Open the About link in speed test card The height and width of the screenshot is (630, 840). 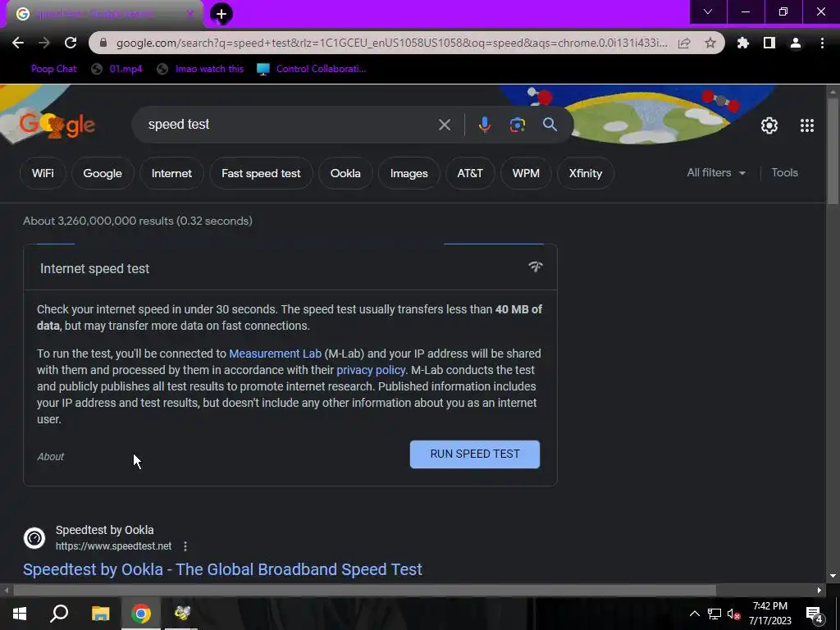pos(50,456)
